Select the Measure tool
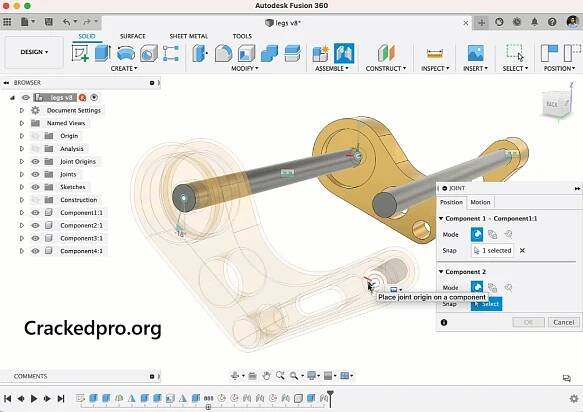Image resolution: width=583 pixels, height=412 pixels. click(x=435, y=53)
